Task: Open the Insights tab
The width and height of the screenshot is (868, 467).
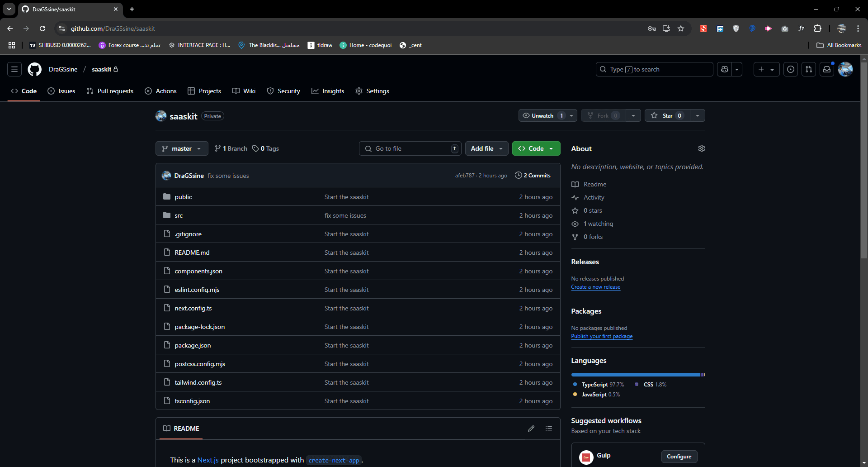Action: (x=328, y=91)
